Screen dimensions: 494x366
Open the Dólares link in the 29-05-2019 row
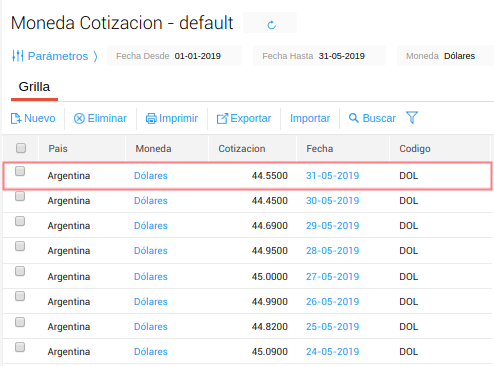tap(151, 226)
